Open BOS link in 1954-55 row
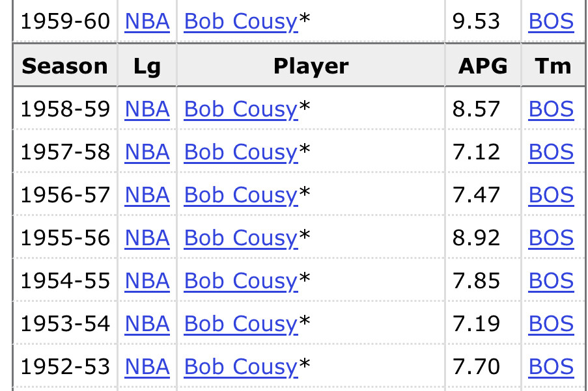The width and height of the screenshot is (588, 391). click(x=551, y=281)
